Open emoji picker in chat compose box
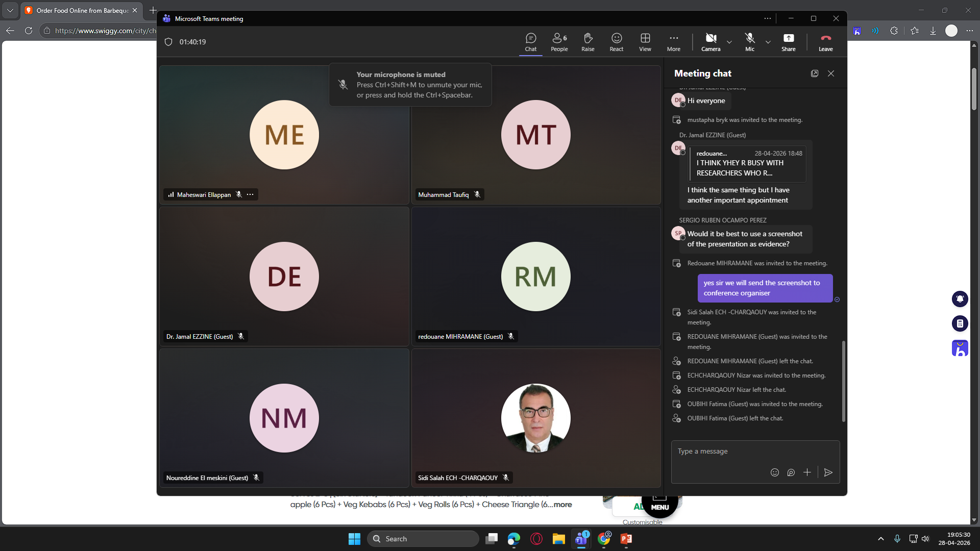980x551 pixels. [x=775, y=472]
